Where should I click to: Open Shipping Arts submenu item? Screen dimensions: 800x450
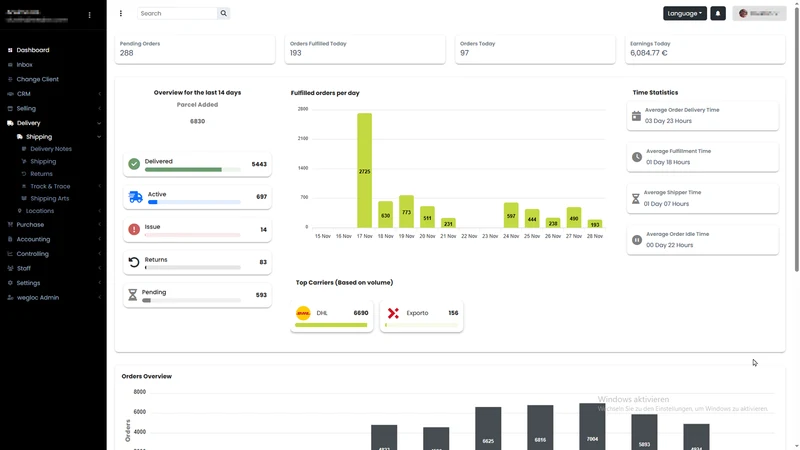coord(49,198)
